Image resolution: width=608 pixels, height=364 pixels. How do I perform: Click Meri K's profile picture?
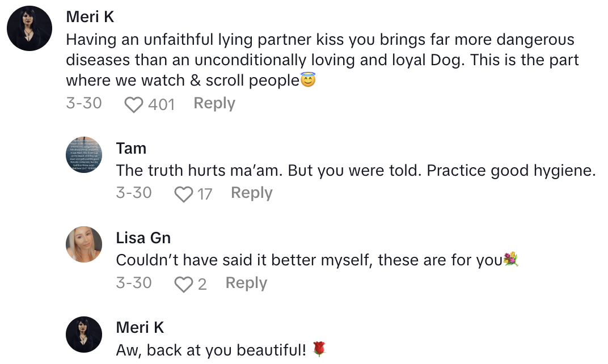pyautogui.click(x=29, y=28)
